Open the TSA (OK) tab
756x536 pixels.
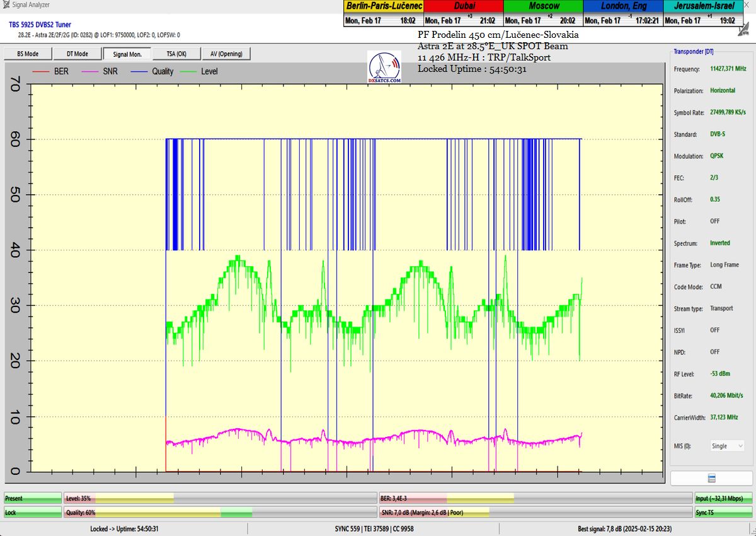(176, 54)
